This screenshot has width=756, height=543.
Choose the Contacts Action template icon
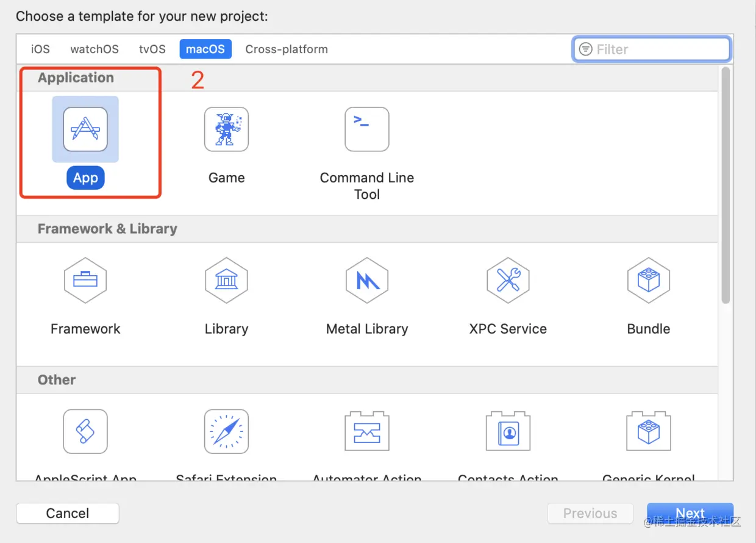coord(508,431)
